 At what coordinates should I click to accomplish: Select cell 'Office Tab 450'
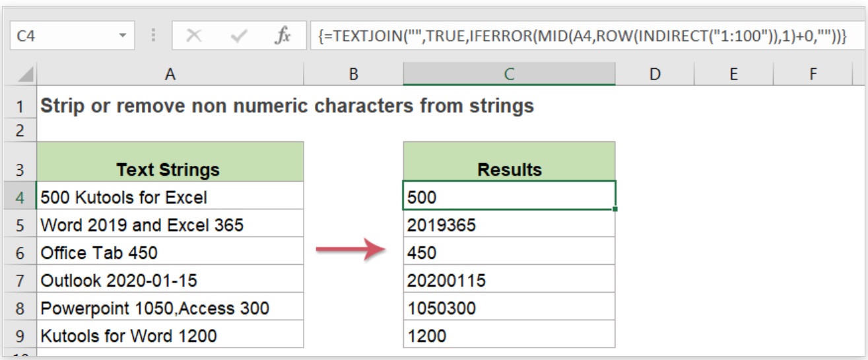pyautogui.click(x=170, y=252)
